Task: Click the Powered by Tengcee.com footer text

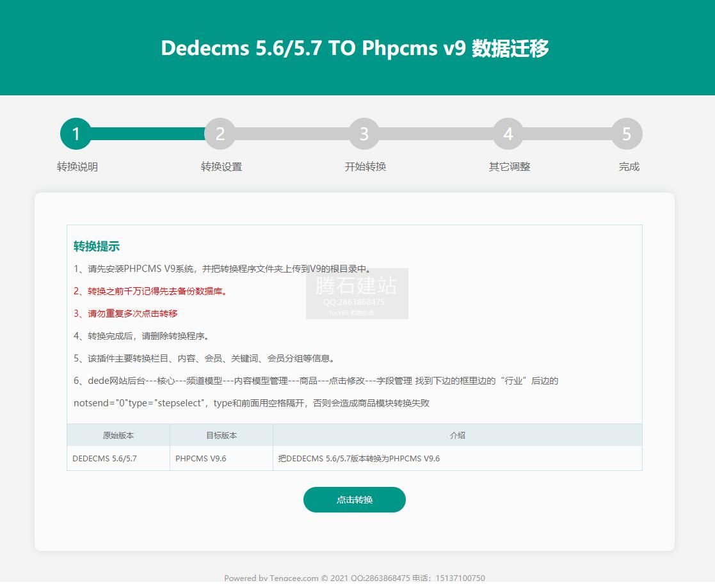Action: pyautogui.click(x=355, y=578)
